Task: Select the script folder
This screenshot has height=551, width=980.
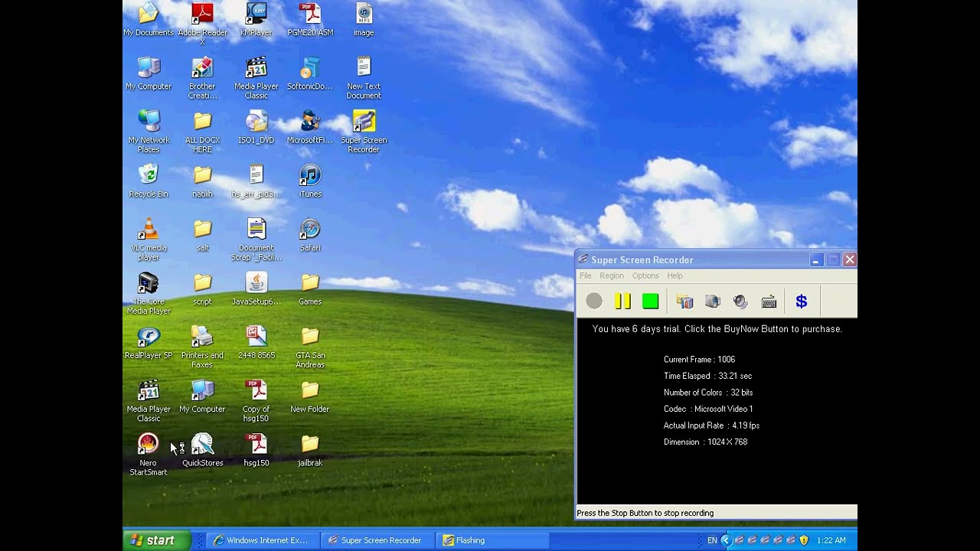Action: 202,289
